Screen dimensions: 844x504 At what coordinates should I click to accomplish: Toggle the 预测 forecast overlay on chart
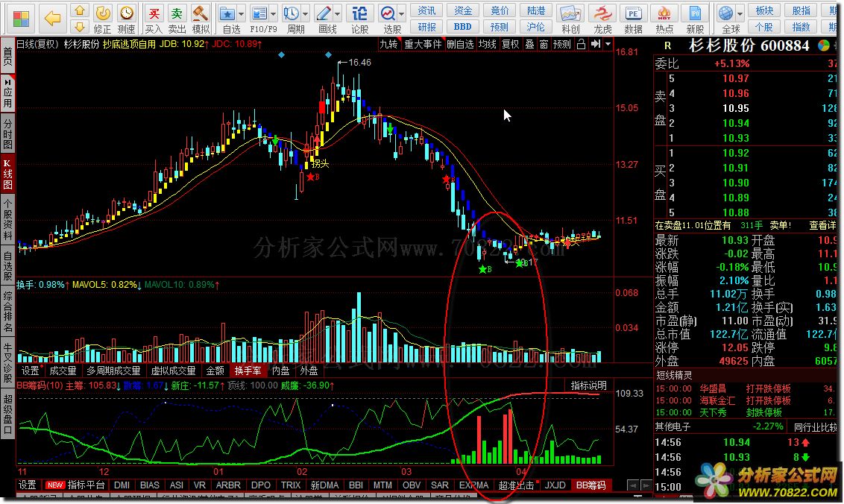point(562,44)
